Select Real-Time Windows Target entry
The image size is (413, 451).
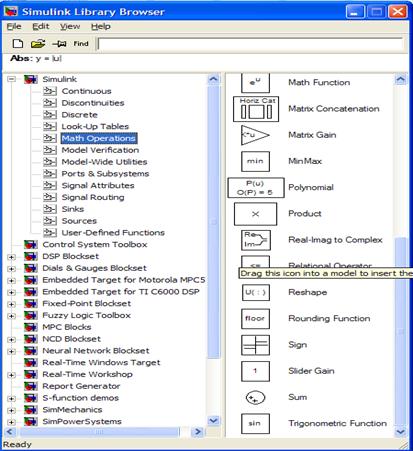(x=101, y=362)
